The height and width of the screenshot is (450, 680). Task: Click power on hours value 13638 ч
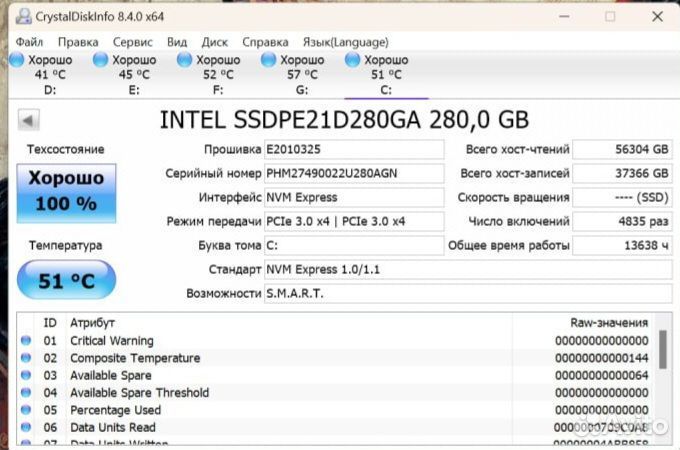[622, 245]
